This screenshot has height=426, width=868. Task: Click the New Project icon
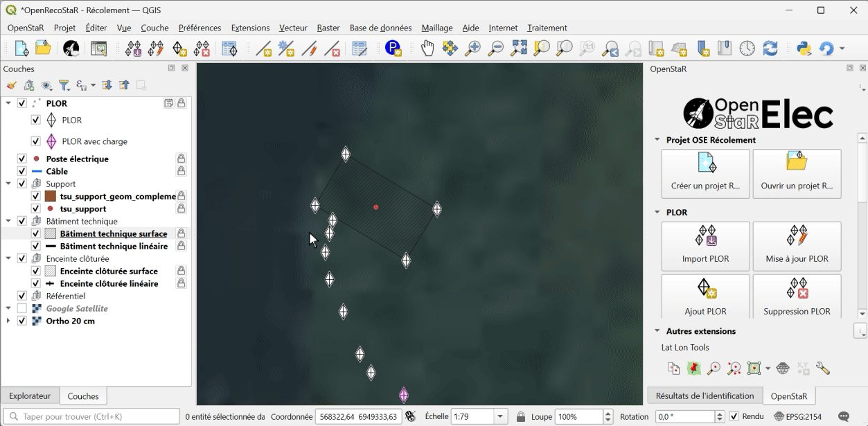click(21, 48)
